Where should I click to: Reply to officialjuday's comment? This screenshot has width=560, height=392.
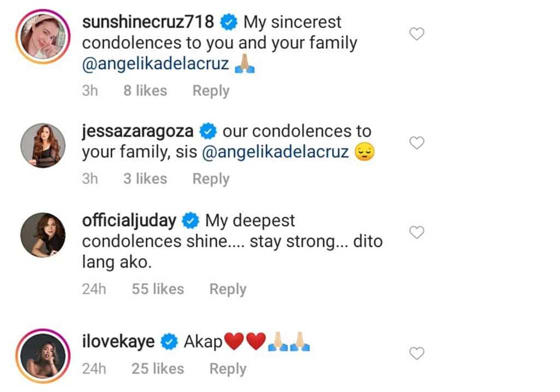click(x=227, y=289)
